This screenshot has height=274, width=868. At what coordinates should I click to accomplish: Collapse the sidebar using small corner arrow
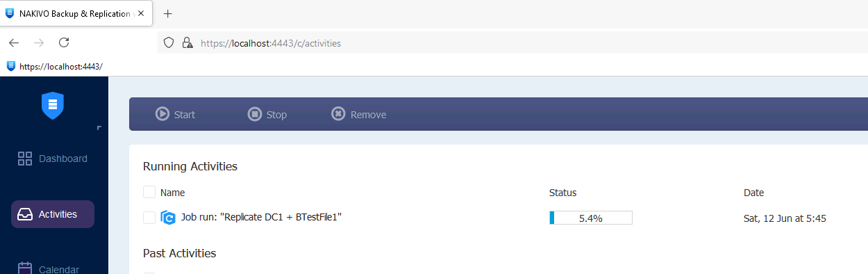click(x=99, y=127)
